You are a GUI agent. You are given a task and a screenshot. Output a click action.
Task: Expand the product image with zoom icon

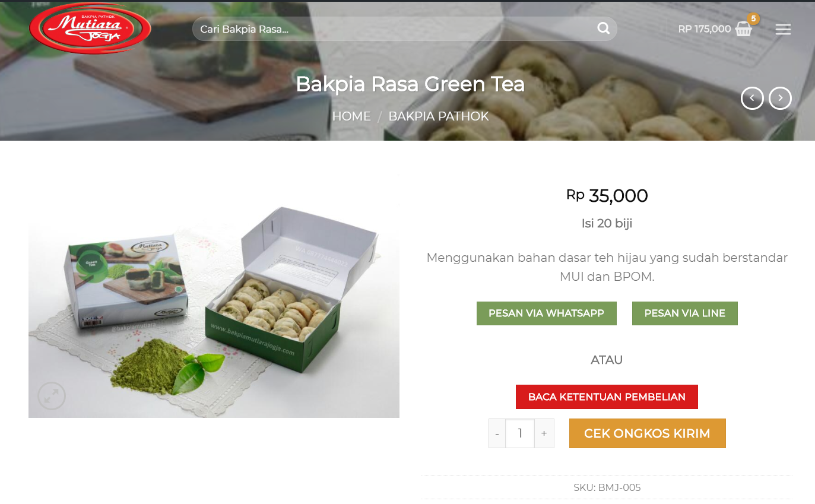(x=52, y=395)
